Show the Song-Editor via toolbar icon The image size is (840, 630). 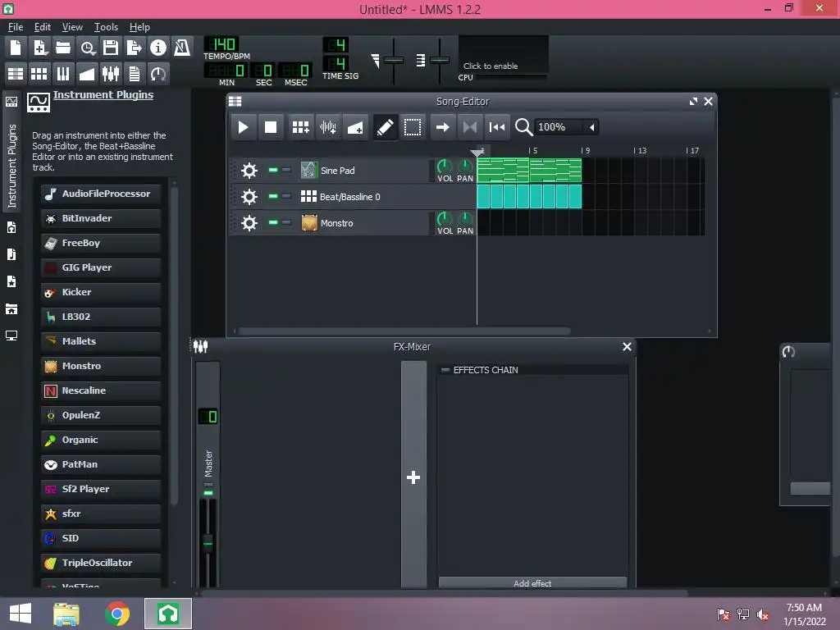[16, 73]
